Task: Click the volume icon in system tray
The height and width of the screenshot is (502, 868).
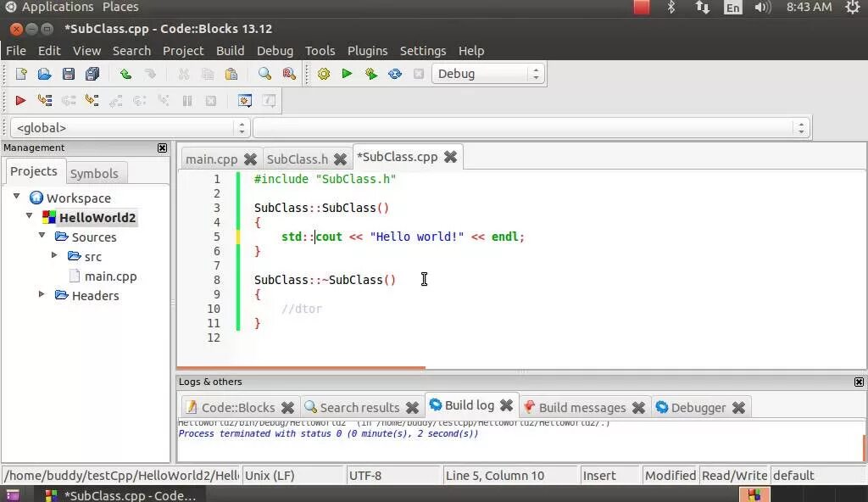Action: point(762,7)
